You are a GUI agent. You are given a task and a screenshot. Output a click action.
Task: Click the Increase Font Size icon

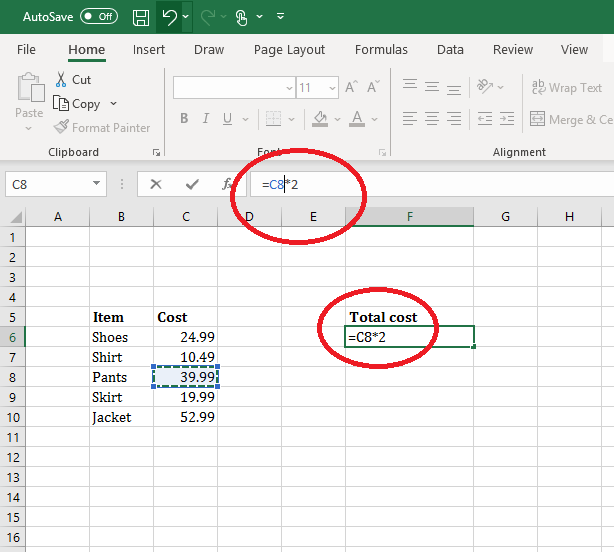(351, 88)
